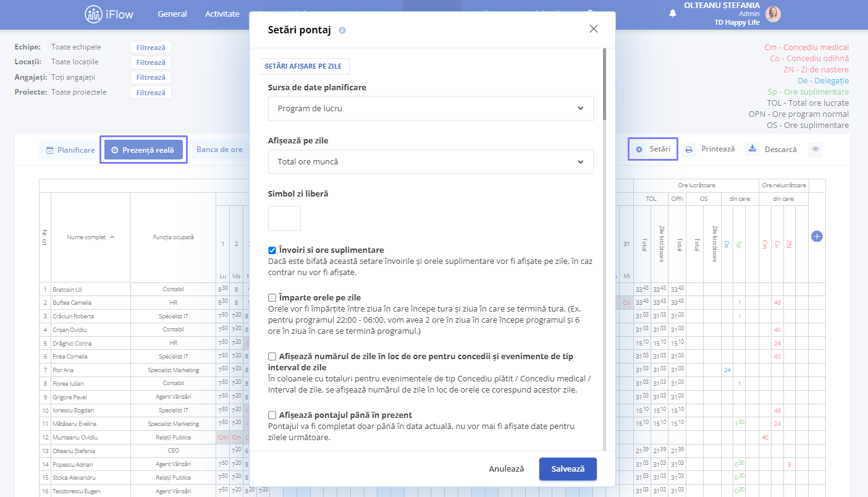Click the Simbol zi liberă input box

[284, 218]
